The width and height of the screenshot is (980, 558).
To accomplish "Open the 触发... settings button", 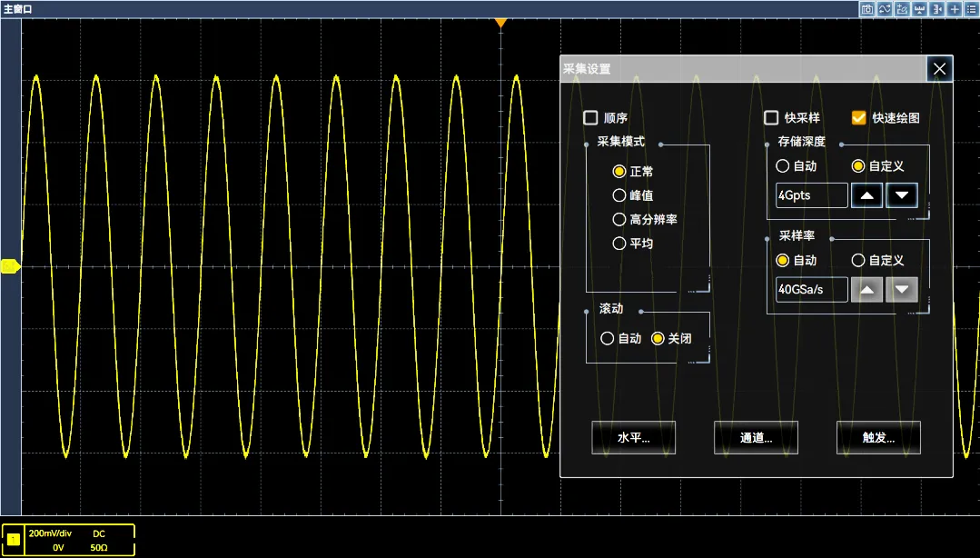I will click(x=878, y=437).
